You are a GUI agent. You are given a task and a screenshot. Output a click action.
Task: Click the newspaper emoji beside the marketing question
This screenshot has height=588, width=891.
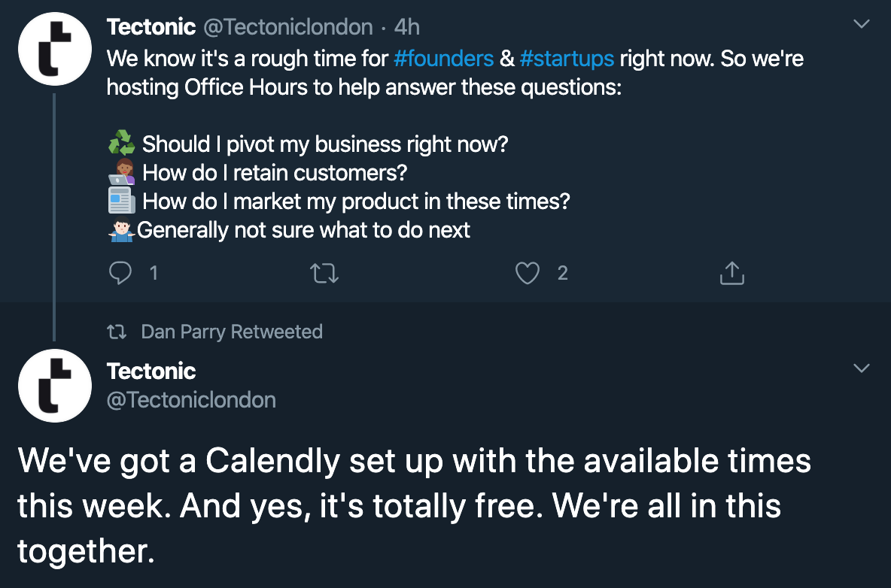coord(122,200)
